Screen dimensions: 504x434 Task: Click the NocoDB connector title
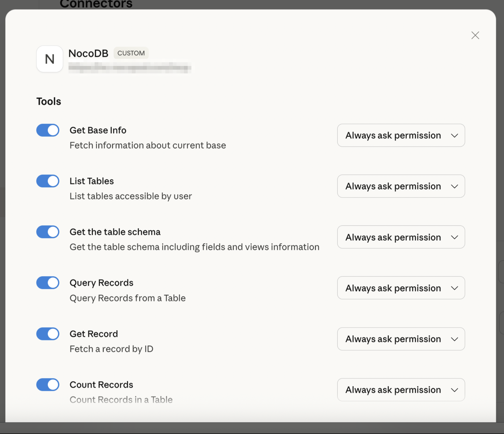click(x=88, y=53)
